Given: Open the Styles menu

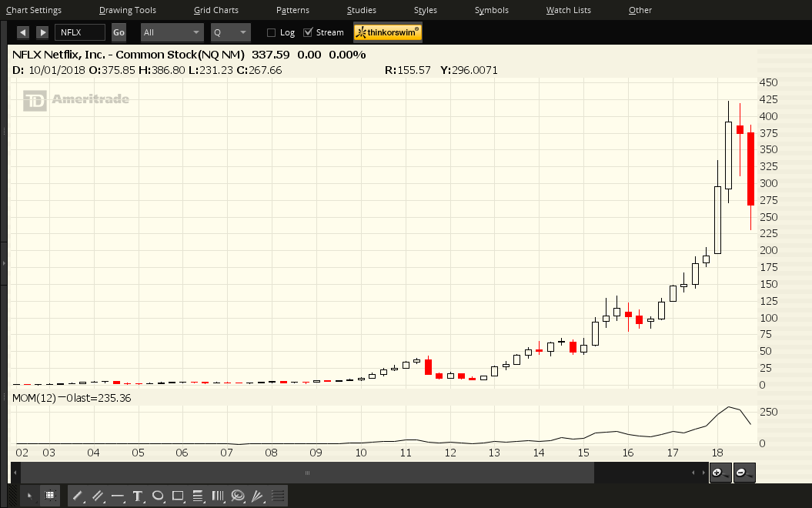Looking at the screenshot, I should pyautogui.click(x=425, y=10).
